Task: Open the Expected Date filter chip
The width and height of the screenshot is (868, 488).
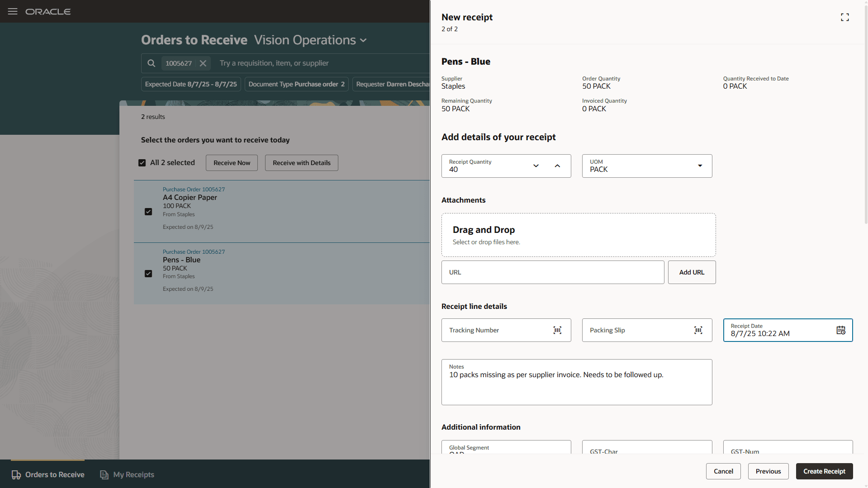Action: pyautogui.click(x=191, y=84)
